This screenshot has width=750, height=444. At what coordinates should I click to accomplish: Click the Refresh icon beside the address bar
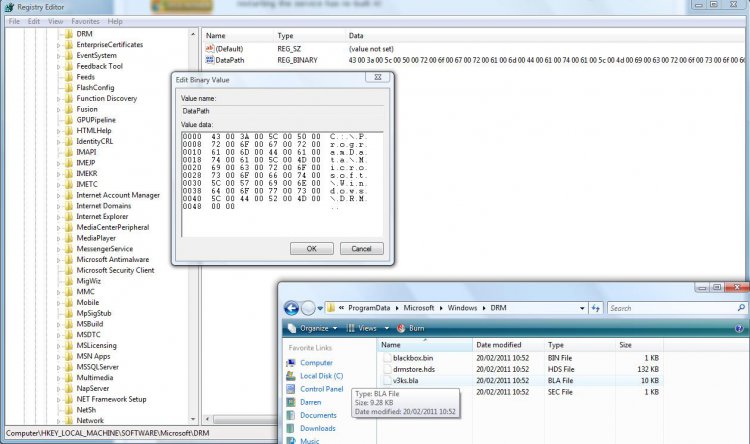596,308
